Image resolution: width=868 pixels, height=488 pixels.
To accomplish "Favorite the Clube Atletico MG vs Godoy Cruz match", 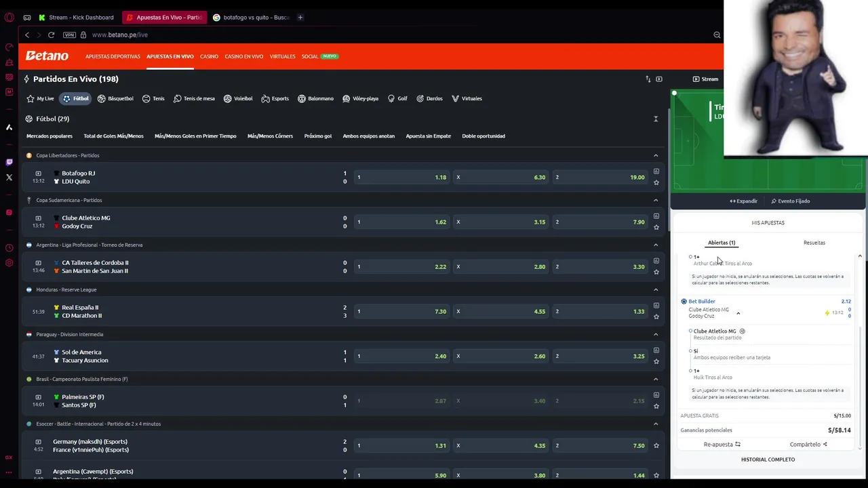I will point(656,227).
